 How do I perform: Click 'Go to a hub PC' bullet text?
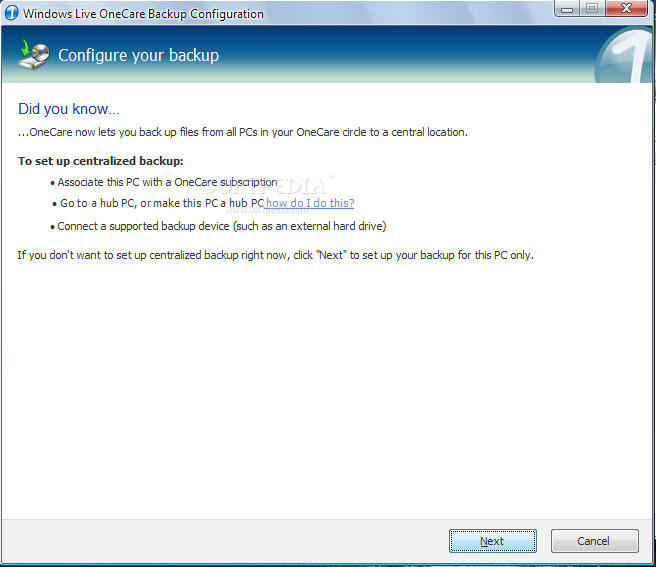point(162,203)
